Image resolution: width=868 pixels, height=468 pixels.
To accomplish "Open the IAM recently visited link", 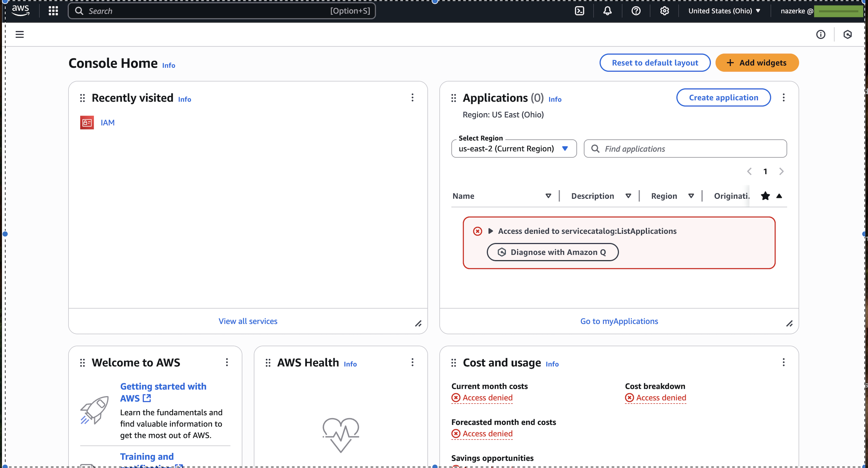I will click(107, 122).
